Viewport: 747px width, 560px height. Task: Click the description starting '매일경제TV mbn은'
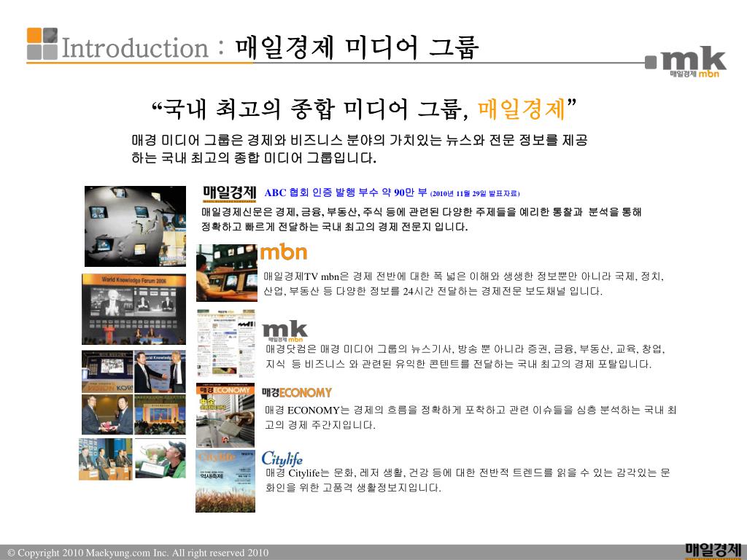tap(463, 284)
